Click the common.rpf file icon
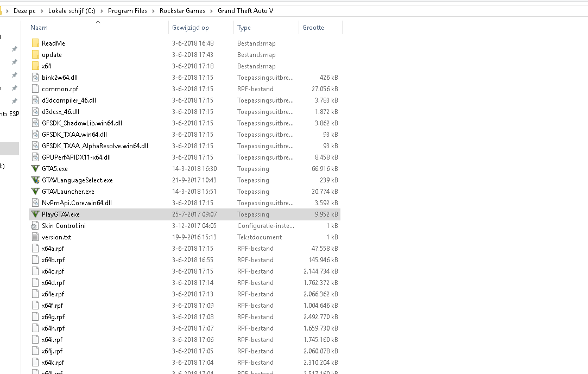This screenshot has height=374, width=588. pos(35,89)
